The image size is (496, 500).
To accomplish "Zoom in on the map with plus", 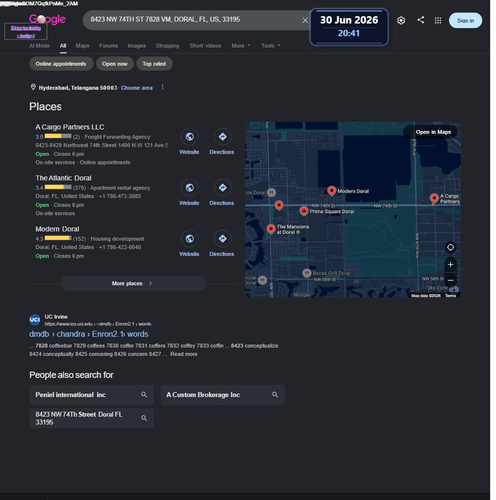I will (450, 265).
